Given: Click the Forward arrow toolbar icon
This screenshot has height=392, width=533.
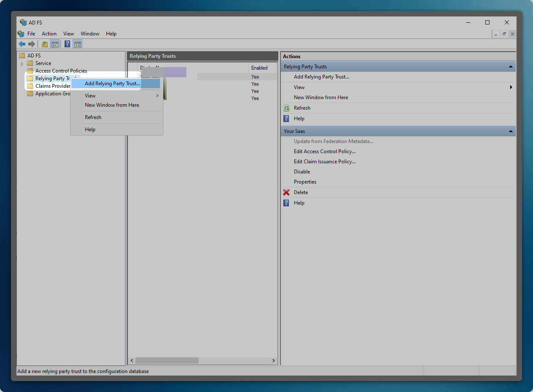Looking at the screenshot, I should click(x=32, y=44).
